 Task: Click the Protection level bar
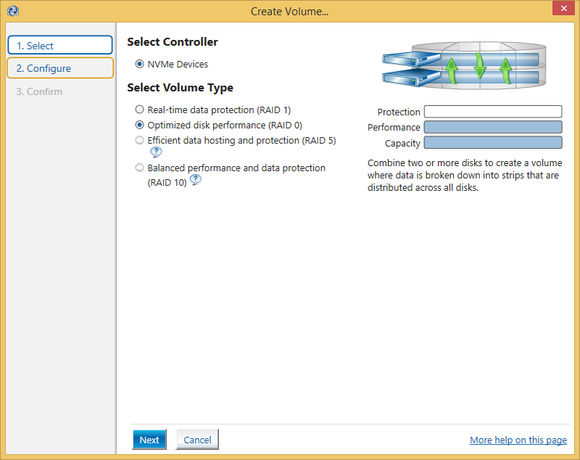click(493, 111)
